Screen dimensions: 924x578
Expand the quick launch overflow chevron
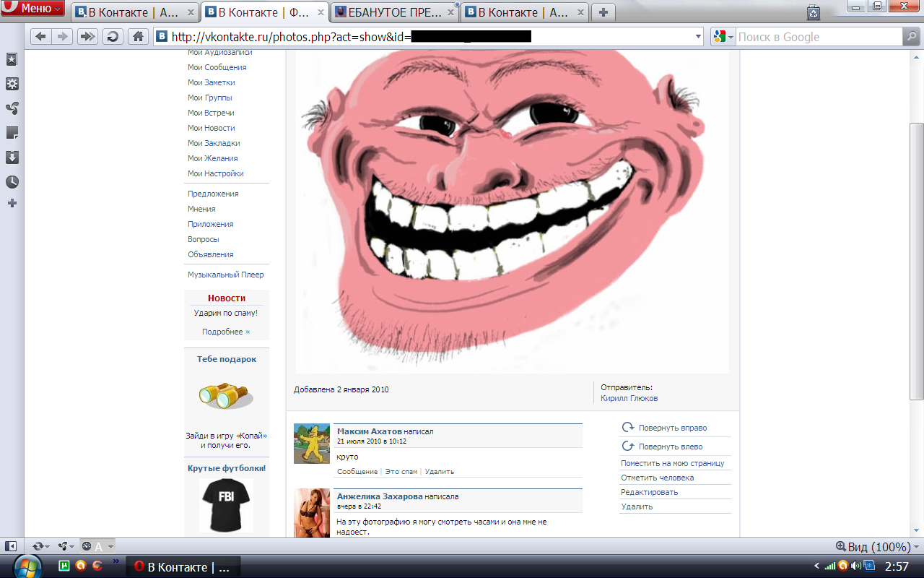116,561
